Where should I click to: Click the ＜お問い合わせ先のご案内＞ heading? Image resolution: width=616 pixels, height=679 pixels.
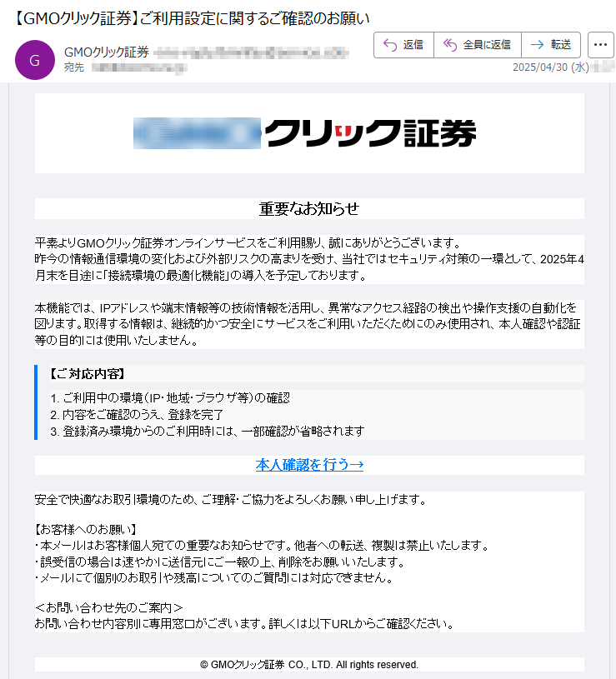(108, 608)
